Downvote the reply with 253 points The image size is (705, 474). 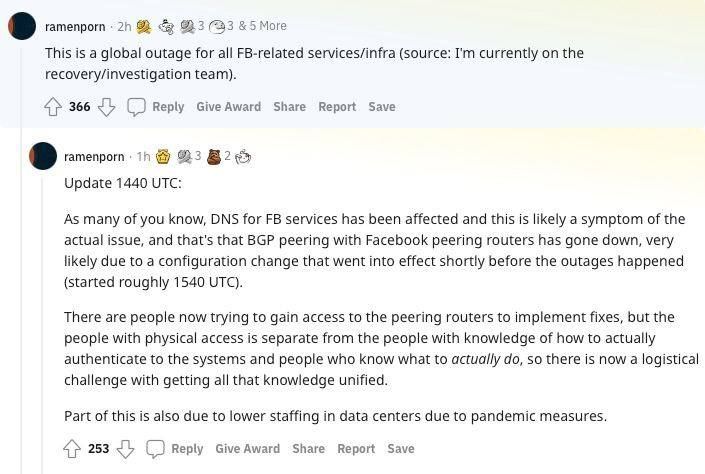click(125, 449)
